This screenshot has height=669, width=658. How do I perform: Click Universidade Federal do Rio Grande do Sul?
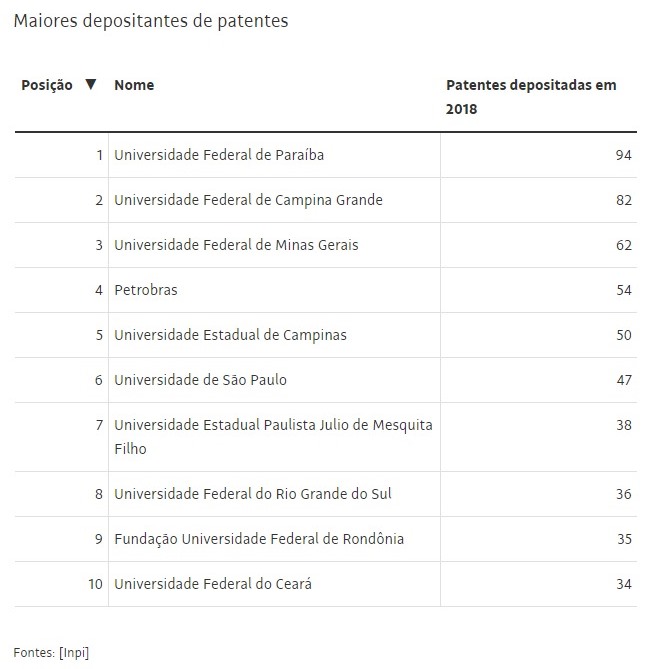click(x=252, y=494)
